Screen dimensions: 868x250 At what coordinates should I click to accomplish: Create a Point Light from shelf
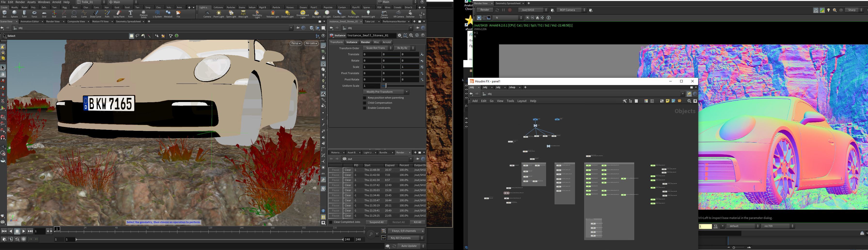219,14
